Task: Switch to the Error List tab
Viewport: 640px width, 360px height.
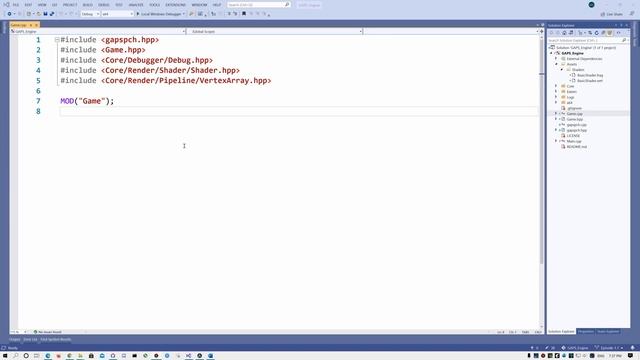Action: point(30,339)
